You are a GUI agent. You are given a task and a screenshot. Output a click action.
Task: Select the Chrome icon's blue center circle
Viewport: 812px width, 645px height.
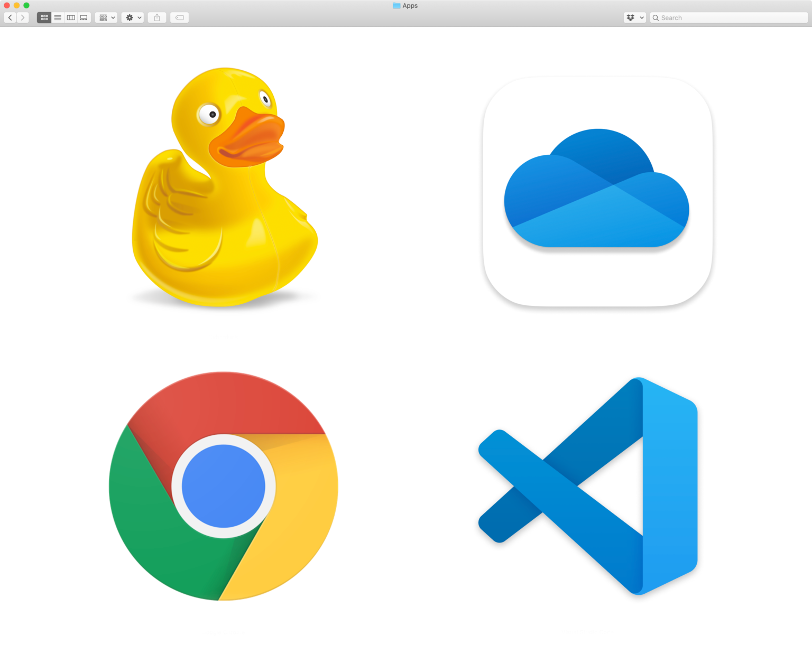coord(224,486)
